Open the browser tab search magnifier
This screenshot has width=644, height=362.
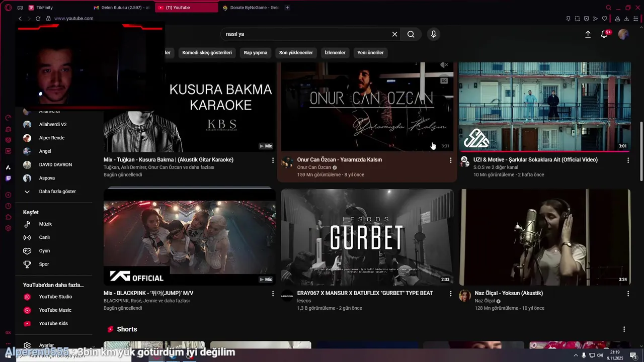609,8
